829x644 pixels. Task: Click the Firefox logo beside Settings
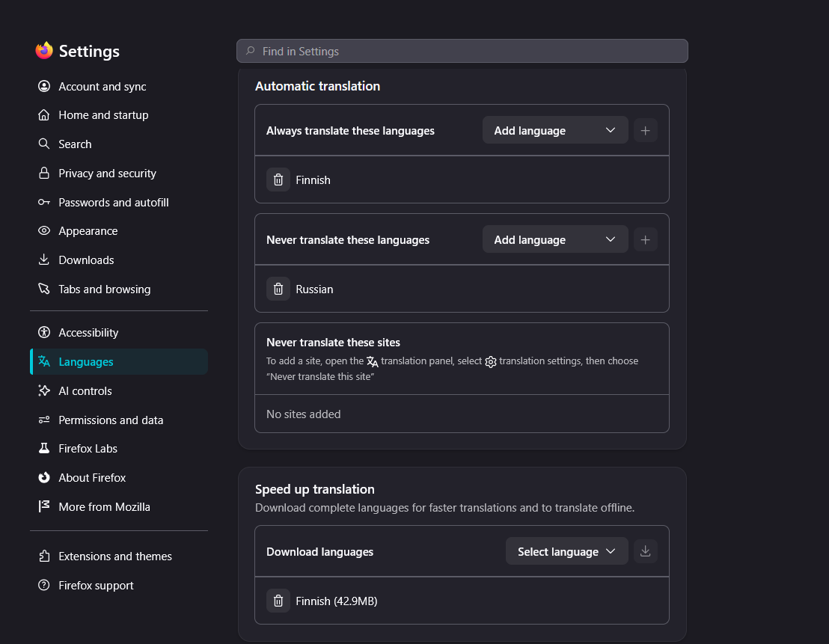44,51
